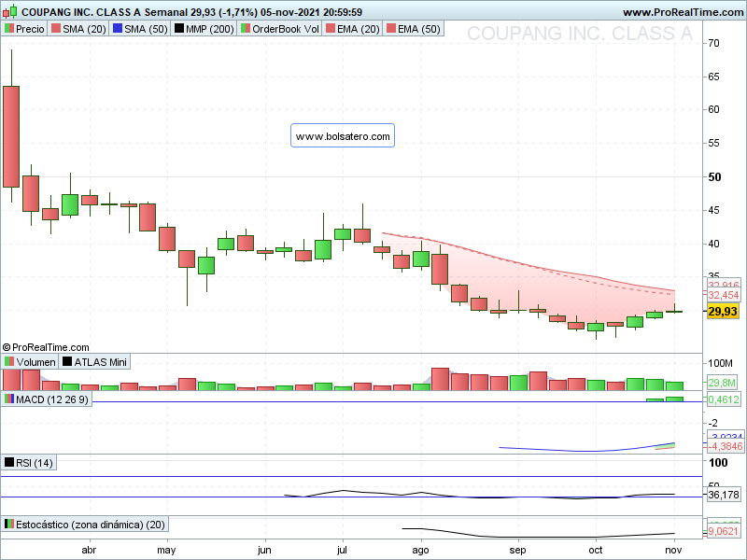Click the 100M volume axis label
This screenshot has height=560, width=747.
tap(720, 363)
